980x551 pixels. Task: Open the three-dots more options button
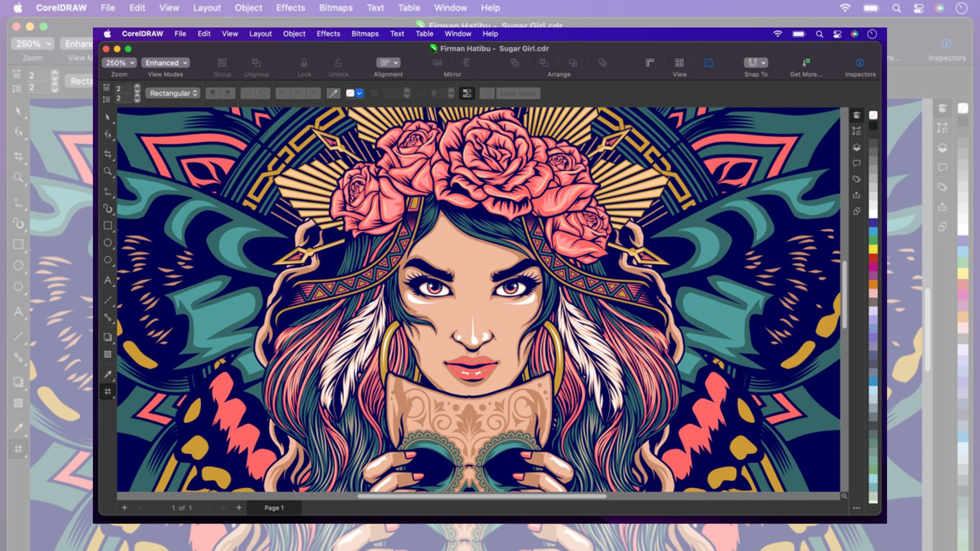click(856, 508)
